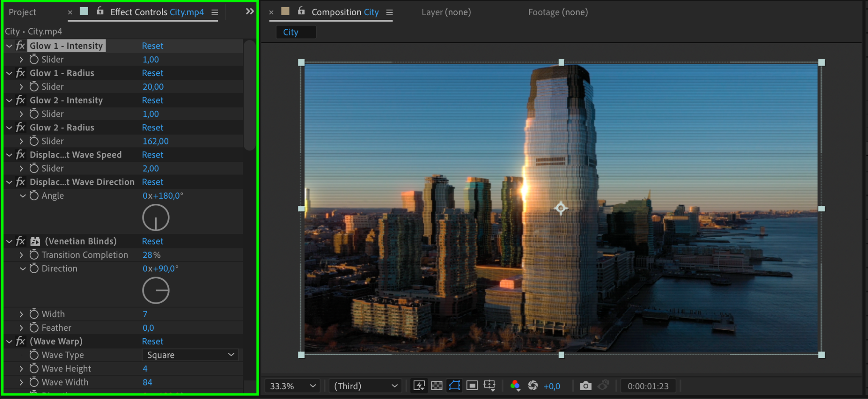The width and height of the screenshot is (868, 399).
Task: Collapse the Venetian Blinds effect
Action: click(x=9, y=241)
